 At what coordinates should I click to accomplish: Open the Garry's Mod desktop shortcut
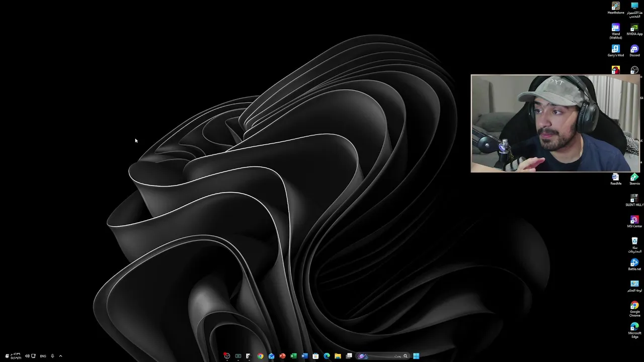click(x=616, y=51)
